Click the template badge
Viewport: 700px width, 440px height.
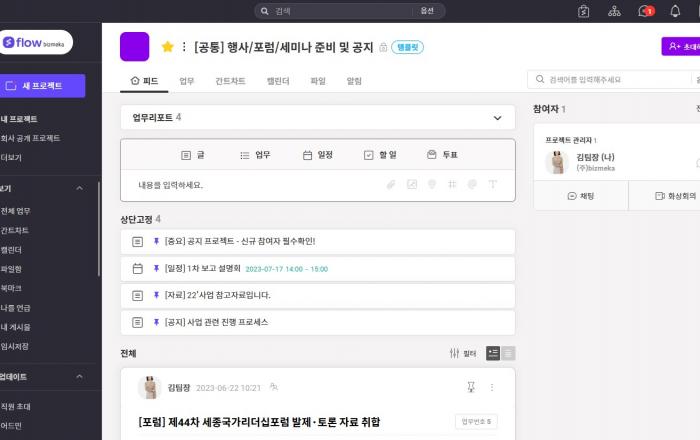click(x=407, y=47)
